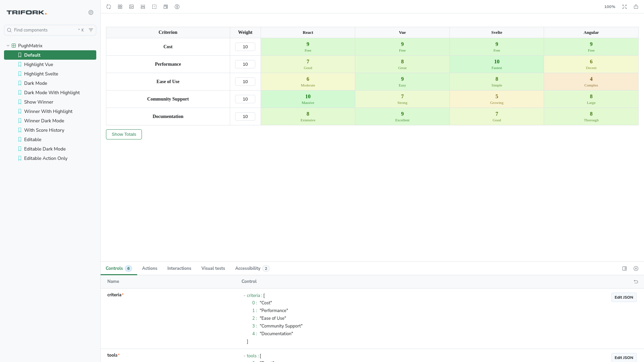Viewport: 644px width, 362px height.
Task: Click Edit JSON for tools
Action: (624, 358)
